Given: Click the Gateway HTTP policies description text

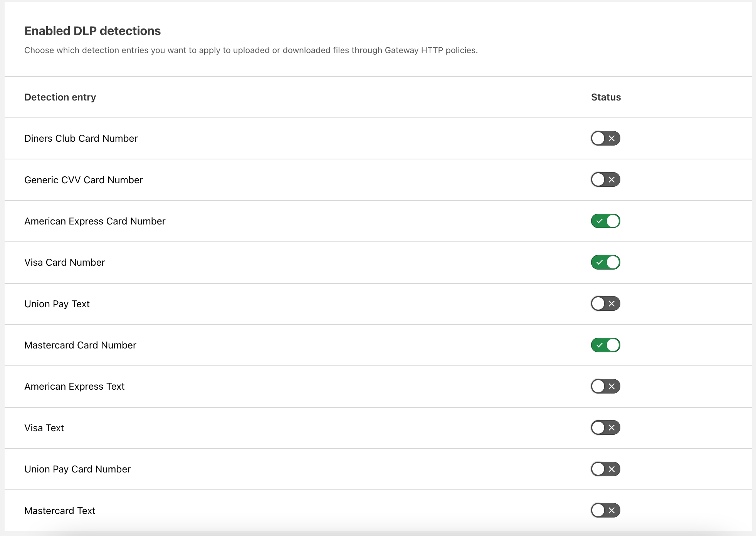Looking at the screenshot, I should click(x=251, y=50).
